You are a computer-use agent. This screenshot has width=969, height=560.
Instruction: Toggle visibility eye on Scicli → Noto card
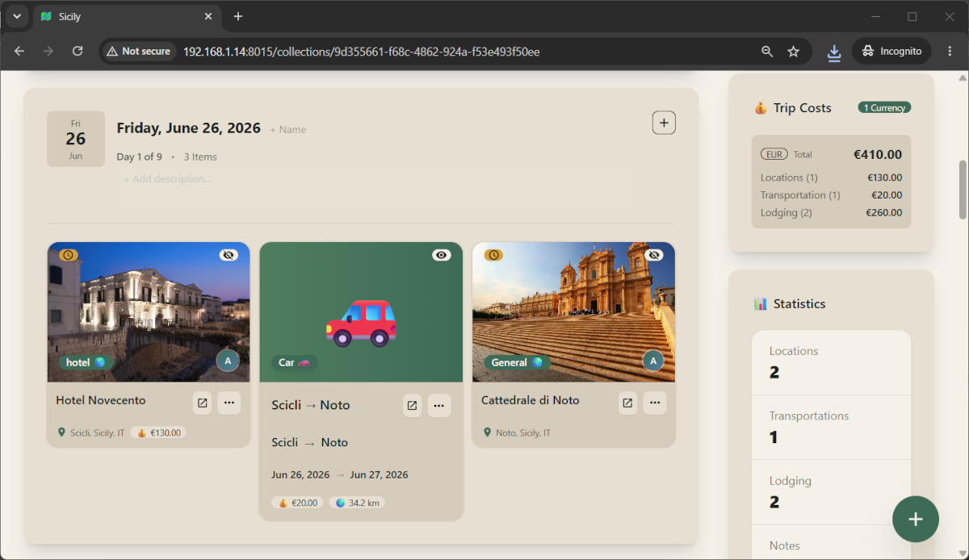pos(441,255)
